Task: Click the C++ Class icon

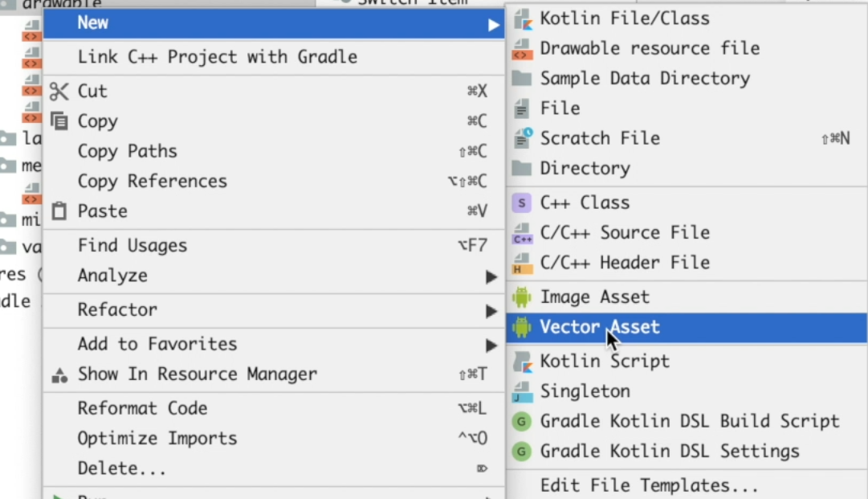Action: coord(522,203)
